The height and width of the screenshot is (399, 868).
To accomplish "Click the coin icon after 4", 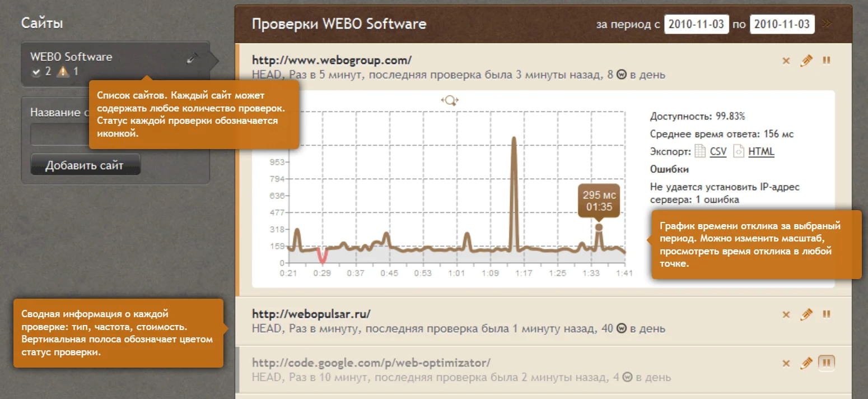I will [x=628, y=377].
